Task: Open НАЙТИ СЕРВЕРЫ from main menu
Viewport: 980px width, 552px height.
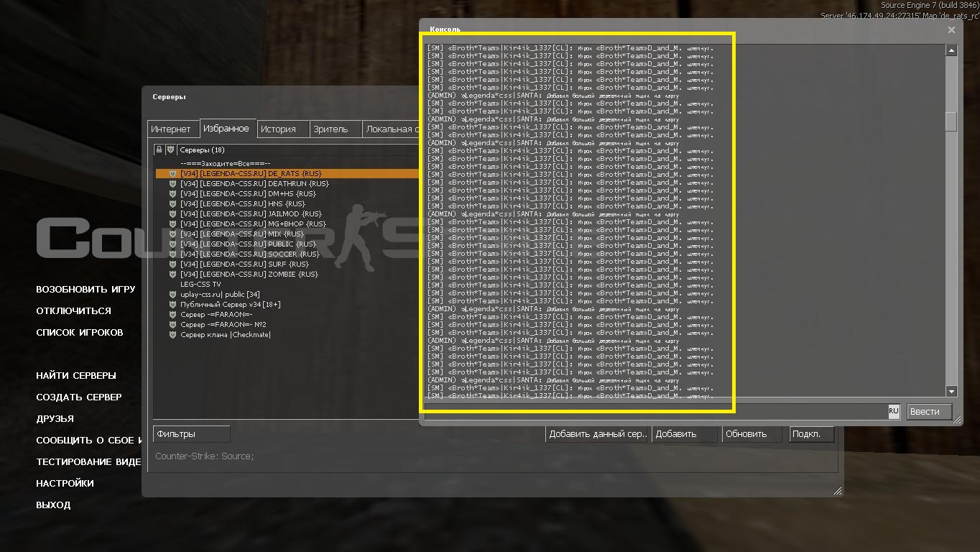Action: (x=76, y=375)
